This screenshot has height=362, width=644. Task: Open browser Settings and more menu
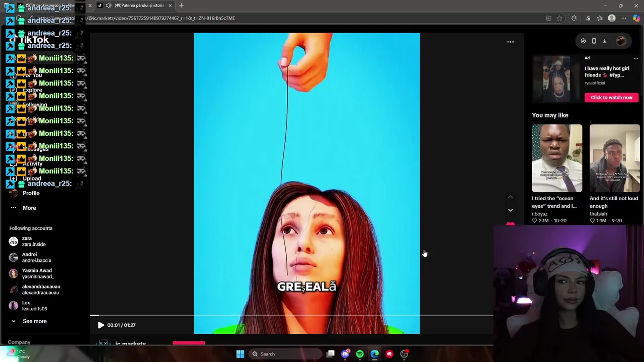pos(624,18)
